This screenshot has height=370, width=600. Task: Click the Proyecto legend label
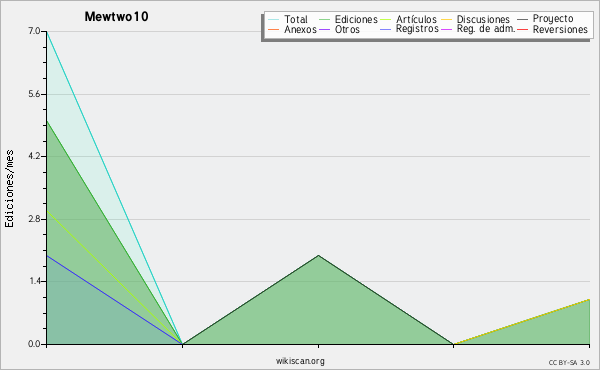tap(553, 19)
